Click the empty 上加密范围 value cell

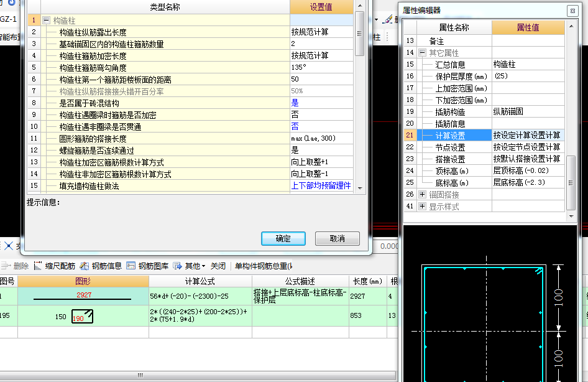[528, 88]
